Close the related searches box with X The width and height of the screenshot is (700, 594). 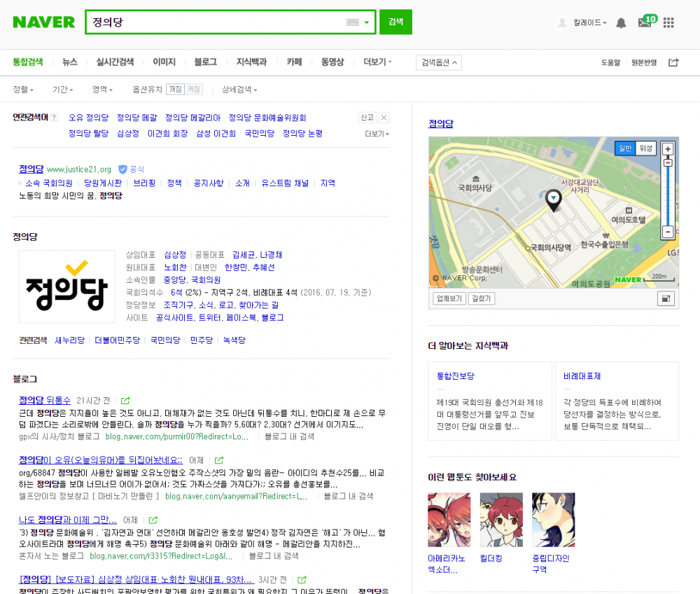coord(384,118)
